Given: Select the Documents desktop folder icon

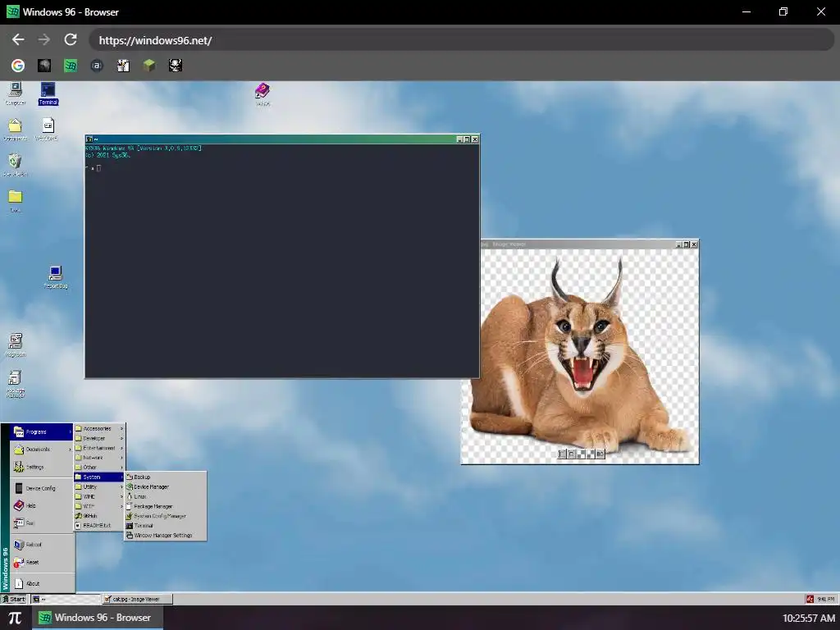Looking at the screenshot, I should tap(15, 130).
